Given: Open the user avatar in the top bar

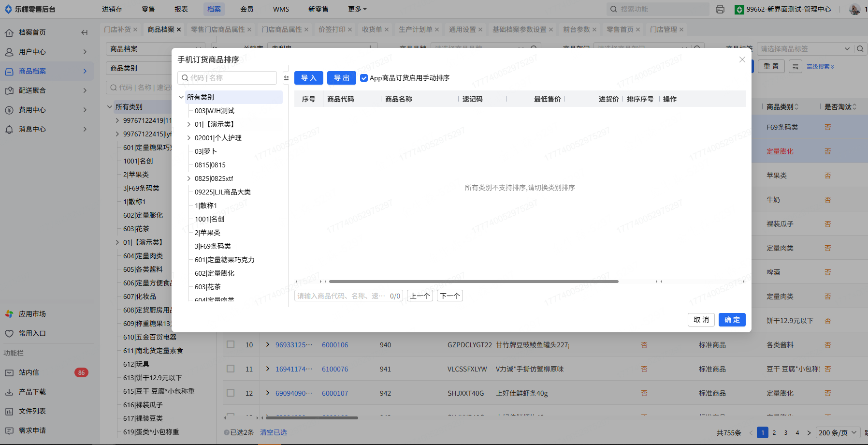Looking at the screenshot, I should [x=854, y=9].
